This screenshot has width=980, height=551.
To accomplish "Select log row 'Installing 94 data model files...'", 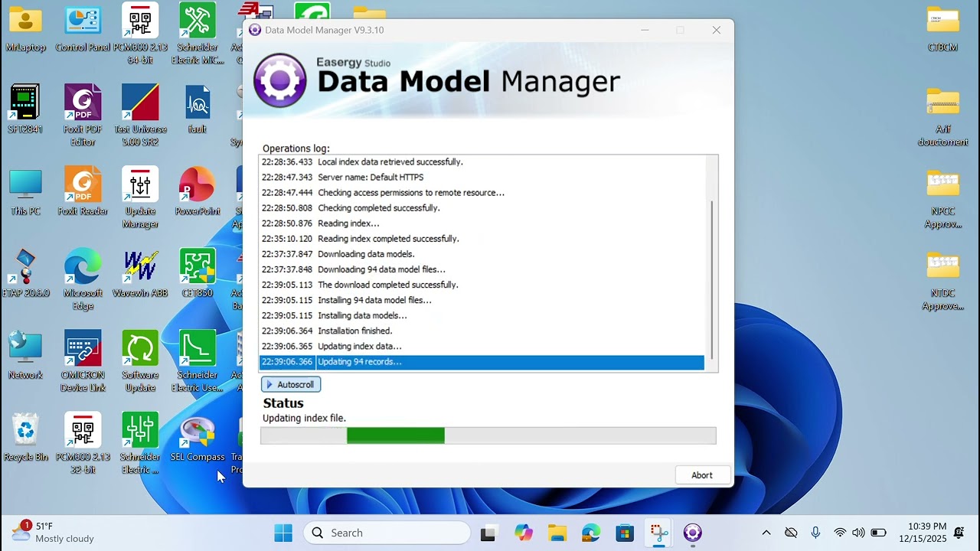I will [x=482, y=300].
